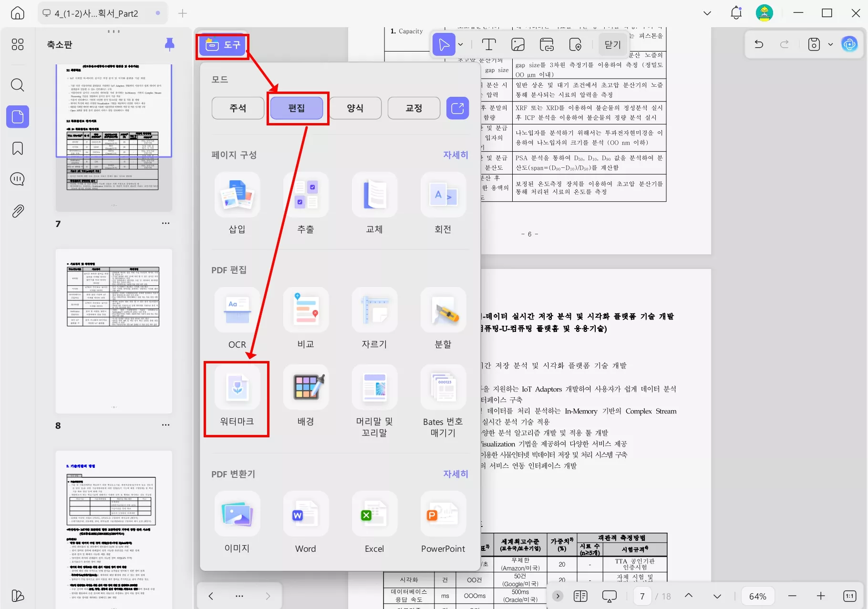868x609 pixels.
Task: Open the bookmark panel in sidebar
Action: [x=18, y=148]
